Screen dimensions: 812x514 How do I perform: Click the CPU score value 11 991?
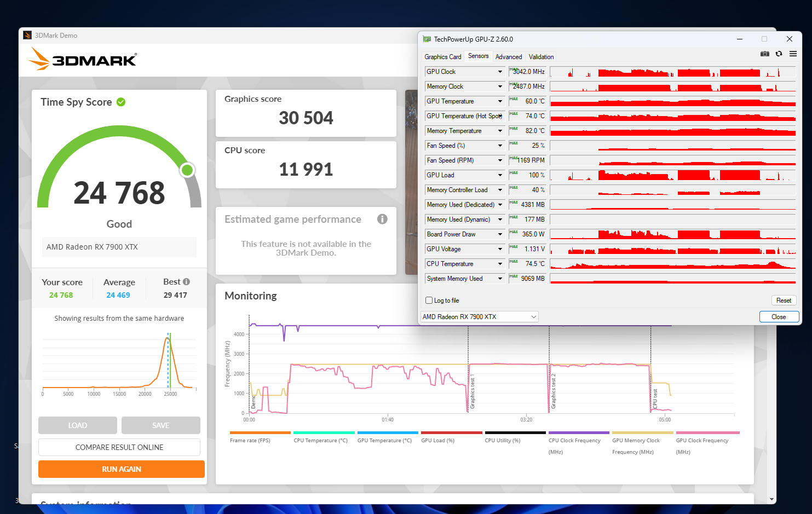tap(306, 169)
